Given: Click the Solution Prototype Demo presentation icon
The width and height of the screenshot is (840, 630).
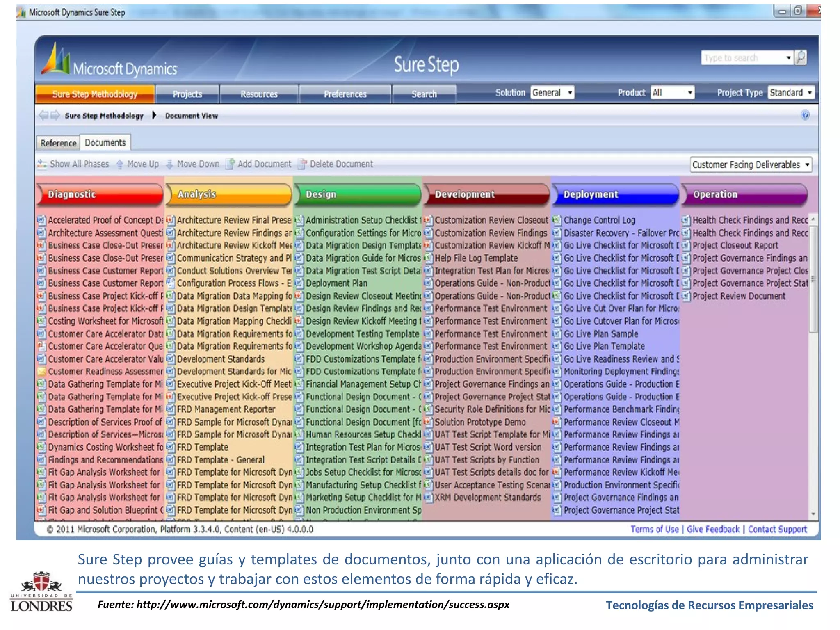Looking at the screenshot, I should (428, 422).
